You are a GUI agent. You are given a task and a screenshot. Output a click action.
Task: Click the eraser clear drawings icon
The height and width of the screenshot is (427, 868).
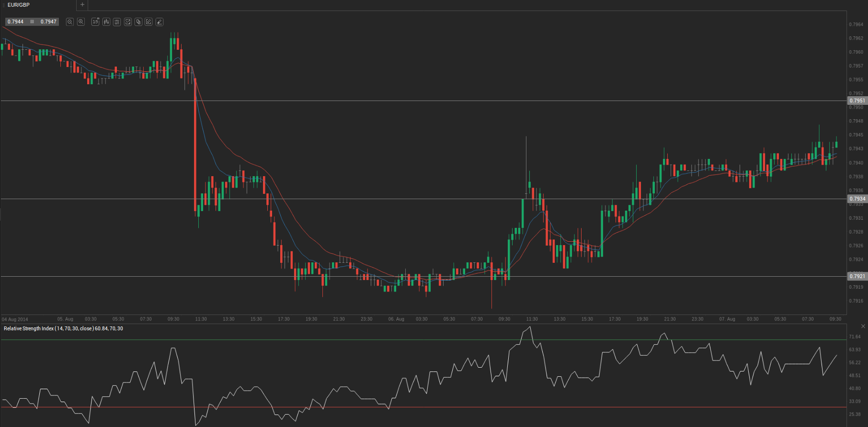(x=160, y=22)
